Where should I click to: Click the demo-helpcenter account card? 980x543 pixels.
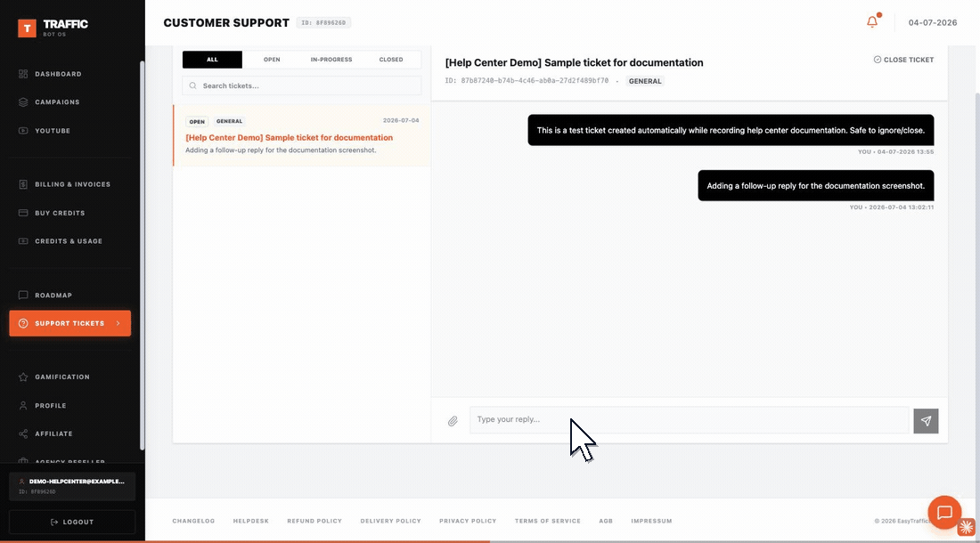(72, 486)
